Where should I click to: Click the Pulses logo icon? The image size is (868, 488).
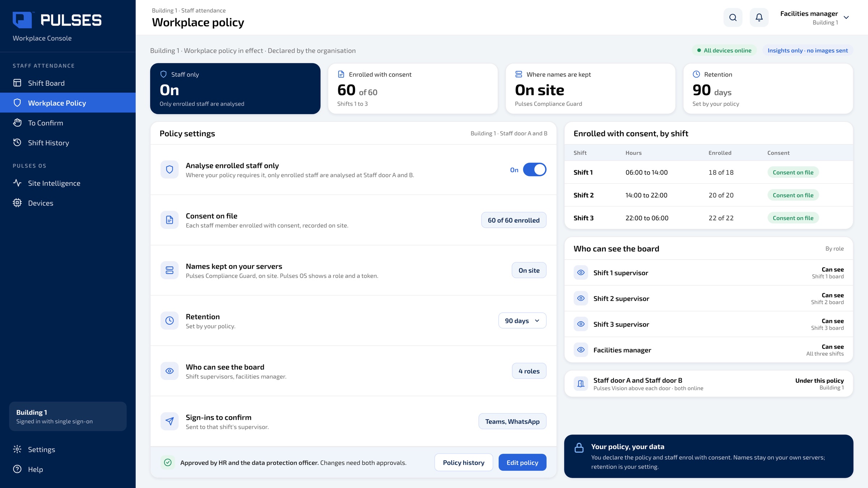coord(22,20)
